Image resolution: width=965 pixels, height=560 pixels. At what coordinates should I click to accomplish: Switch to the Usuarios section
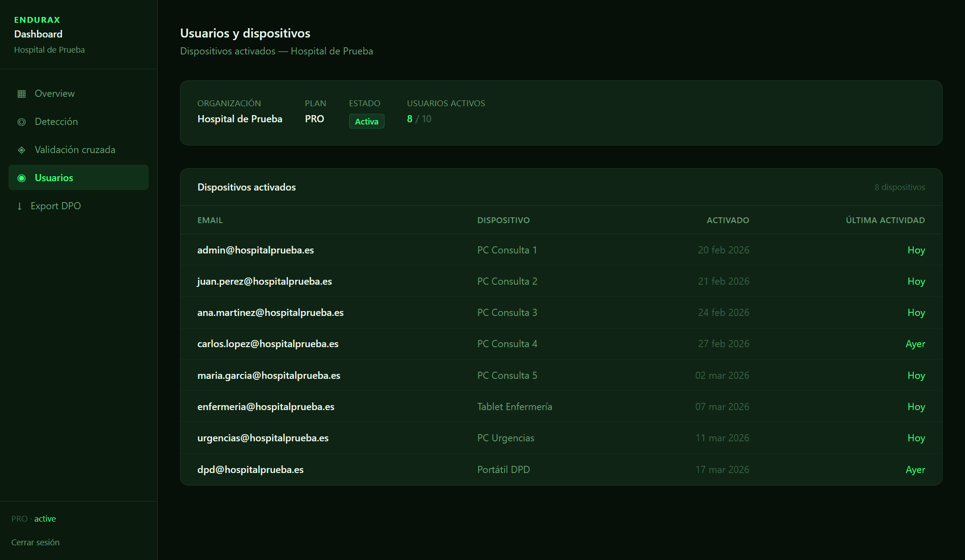tap(54, 178)
